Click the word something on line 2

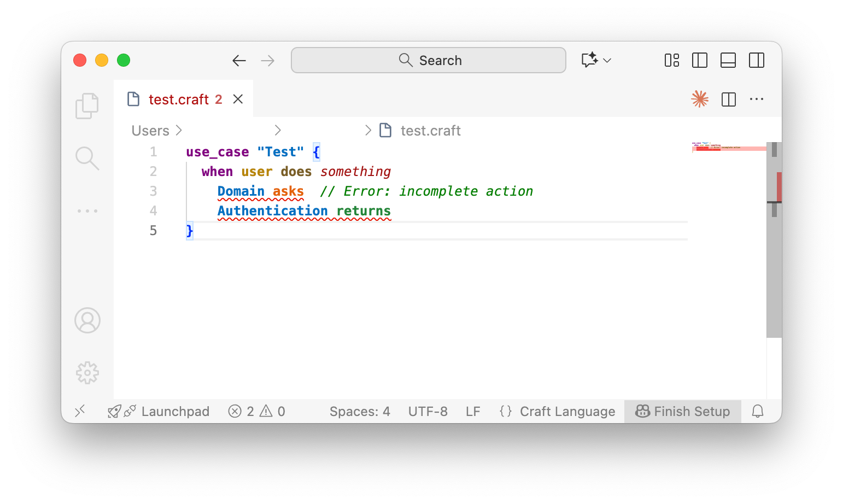pos(355,172)
